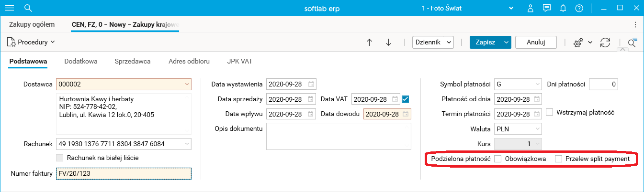Check the Obowiązkowa split payment box
Image resolution: width=644 pixels, height=192 pixels.
(x=498, y=159)
